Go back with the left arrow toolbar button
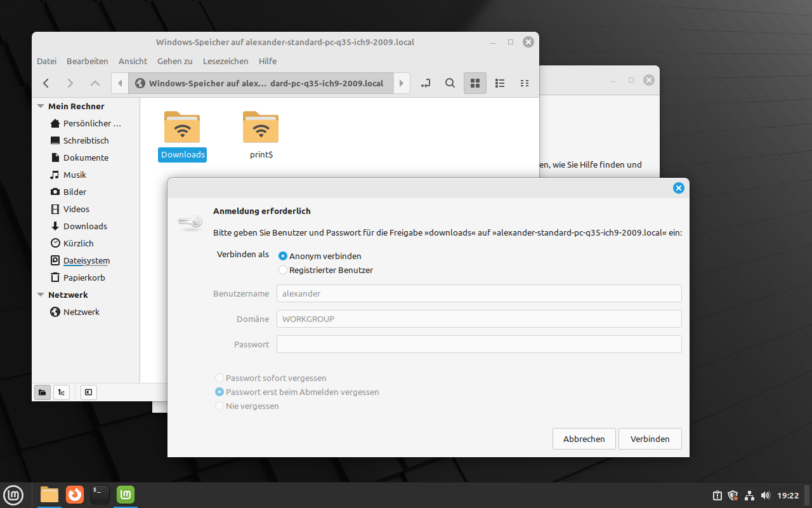This screenshot has height=508, width=812. point(46,83)
